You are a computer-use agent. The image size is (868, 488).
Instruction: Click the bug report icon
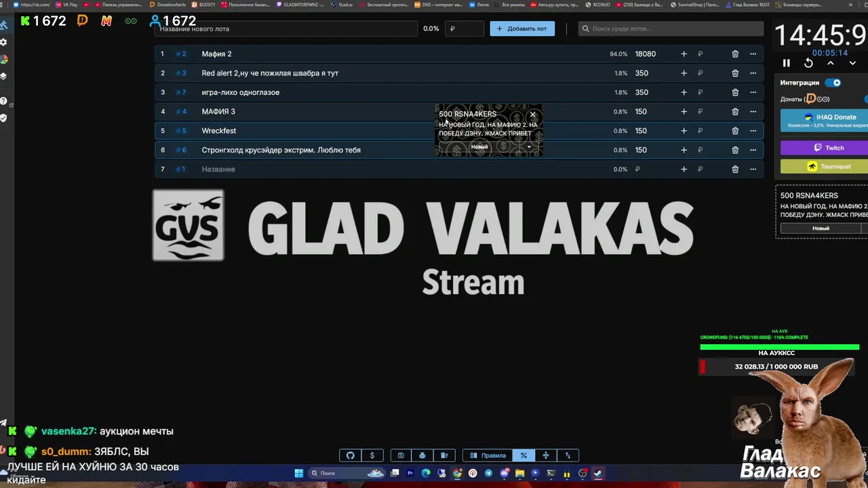click(422, 455)
